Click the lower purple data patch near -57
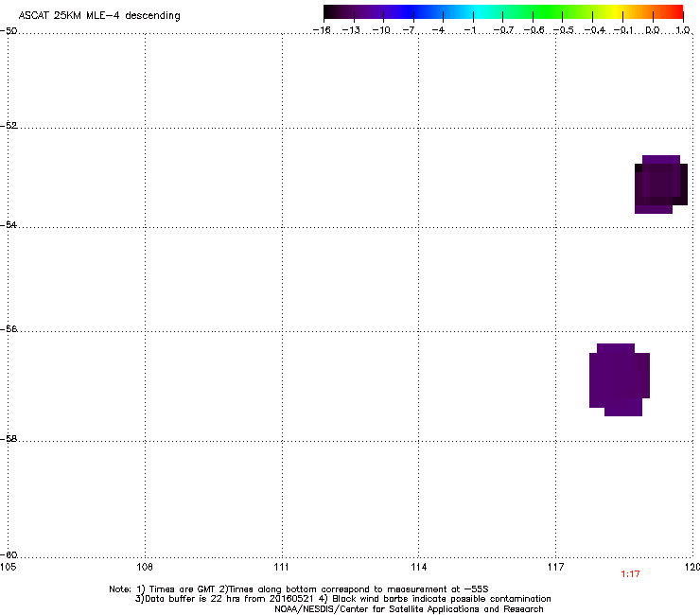700x615 pixels. click(620, 379)
